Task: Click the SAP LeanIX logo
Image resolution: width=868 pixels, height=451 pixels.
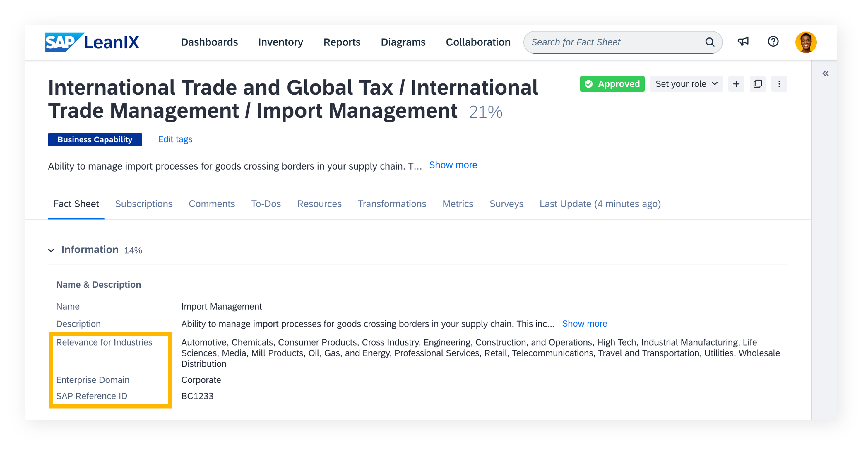Action: (x=92, y=42)
